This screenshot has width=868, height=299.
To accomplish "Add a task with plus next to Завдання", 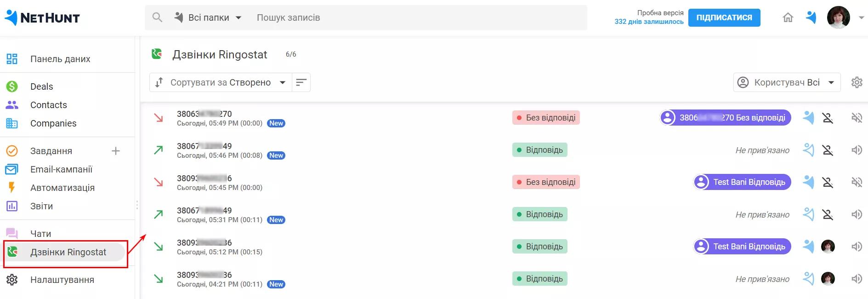I will [x=116, y=151].
